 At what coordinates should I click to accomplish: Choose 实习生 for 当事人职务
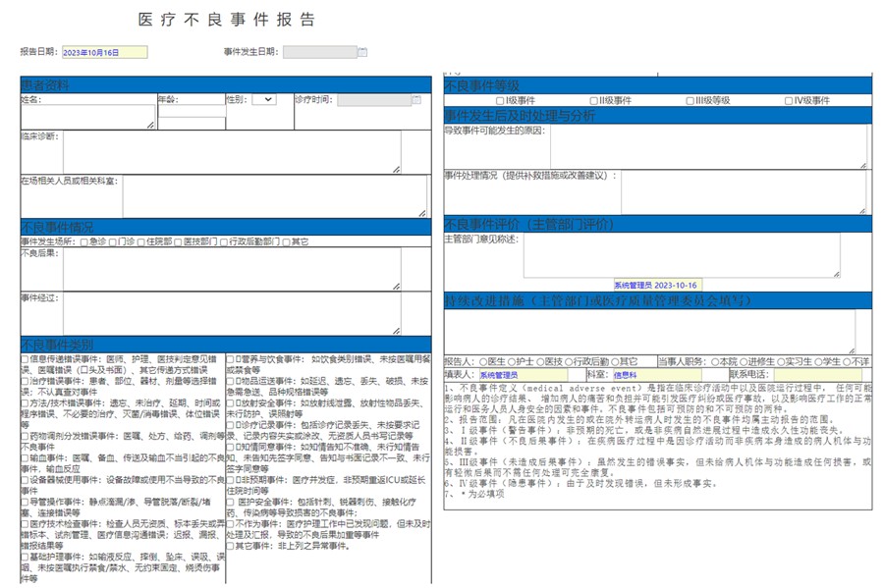pos(781,362)
